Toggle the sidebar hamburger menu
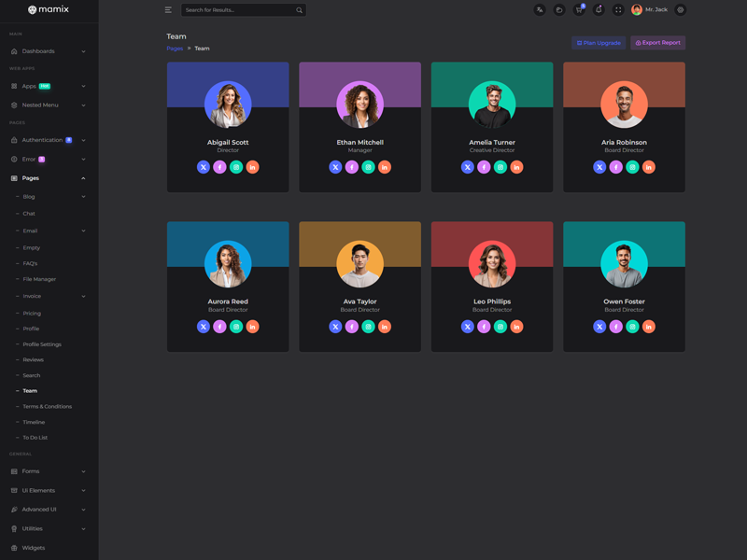 [x=168, y=10]
